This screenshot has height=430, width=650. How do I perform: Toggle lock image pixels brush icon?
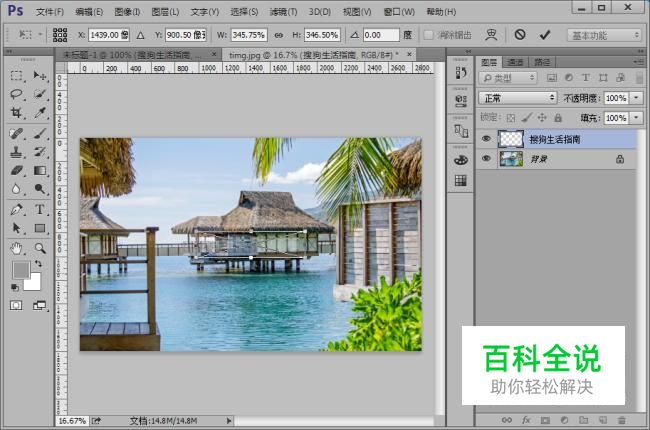pyautogui.click(x=526, y=118)
